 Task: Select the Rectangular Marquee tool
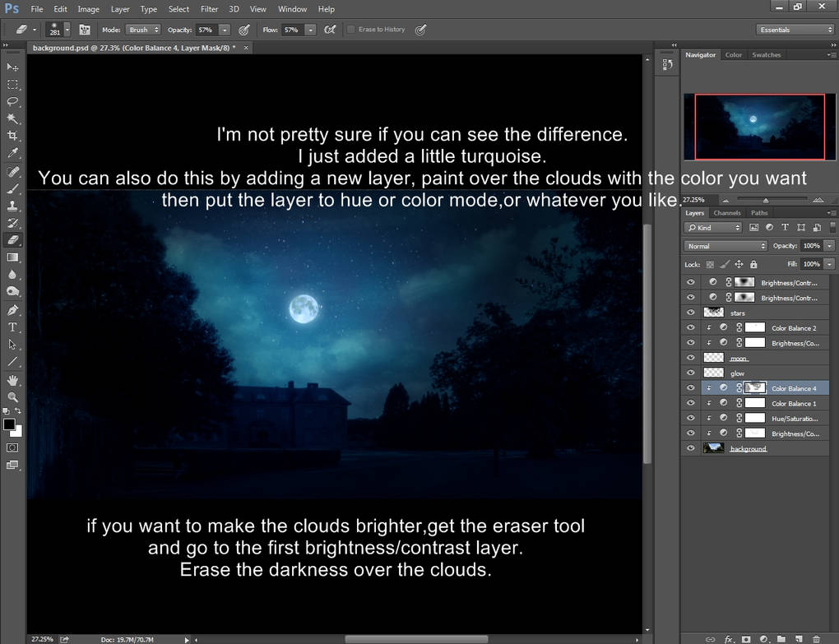point(12,85)
